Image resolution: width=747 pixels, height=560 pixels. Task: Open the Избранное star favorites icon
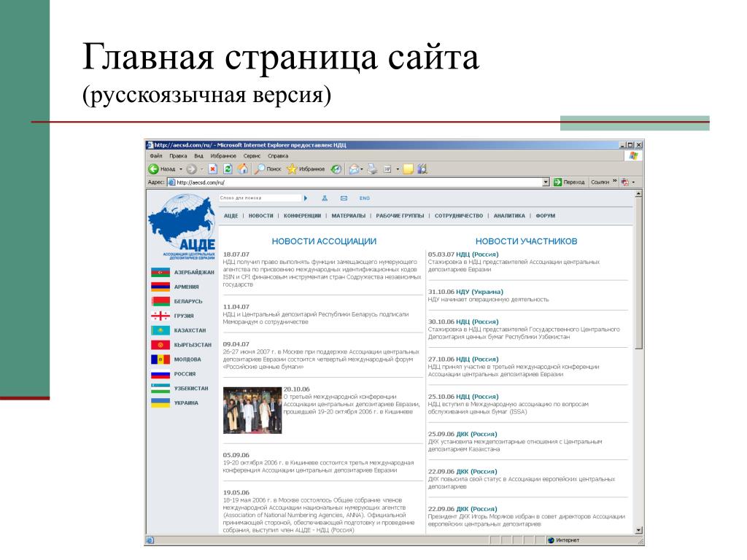click(x=306, y=169)
